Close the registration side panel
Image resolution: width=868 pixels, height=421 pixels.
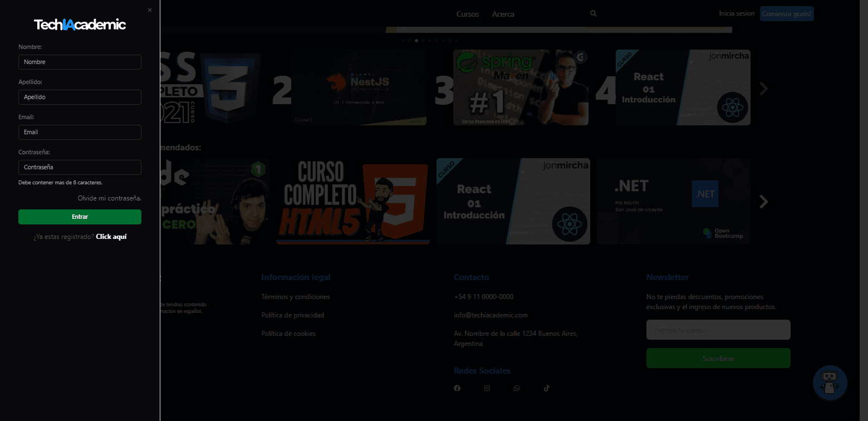(150, 10)
